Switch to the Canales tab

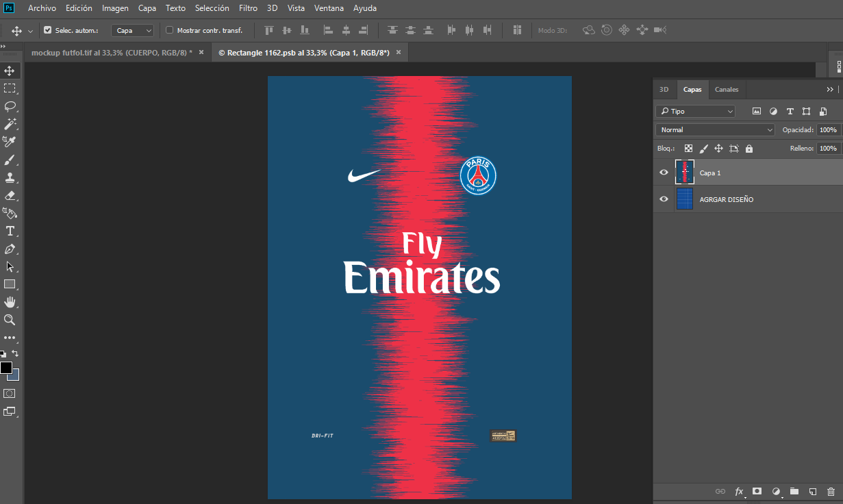726,89
